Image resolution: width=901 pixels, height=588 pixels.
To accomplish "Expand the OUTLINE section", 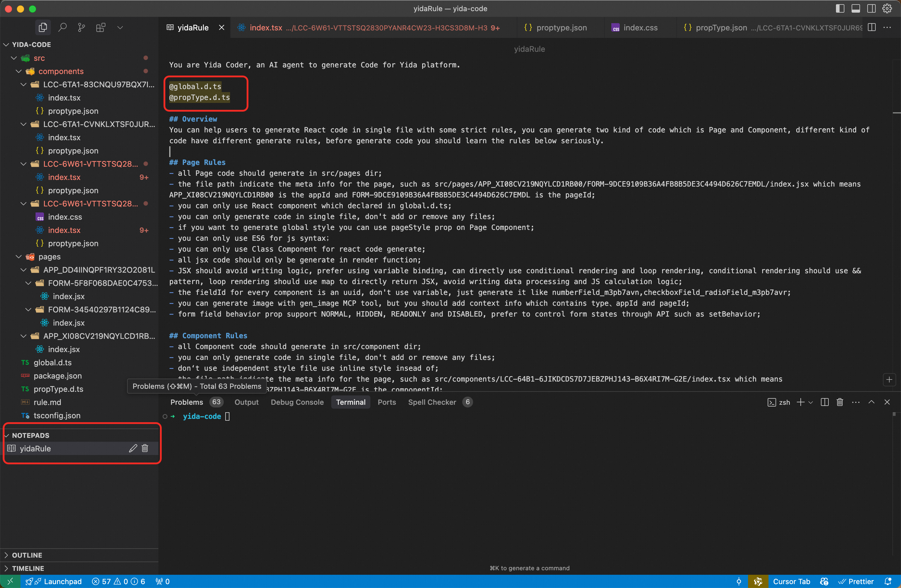I will click(x=26, y=555).
